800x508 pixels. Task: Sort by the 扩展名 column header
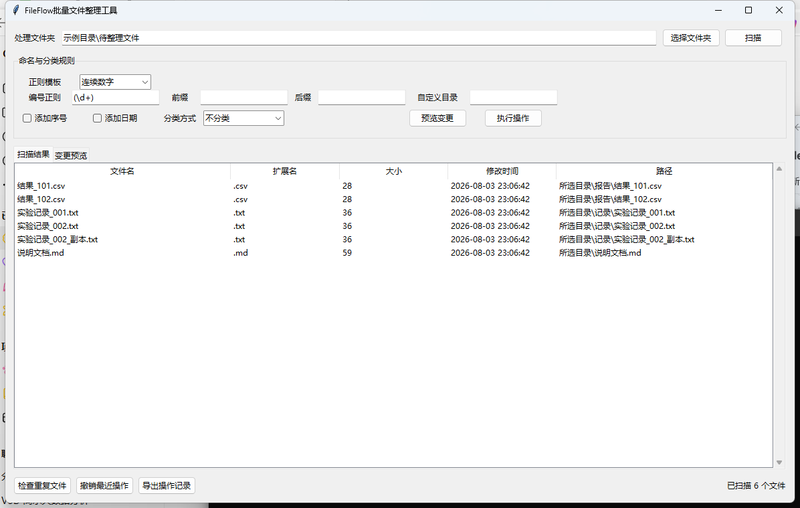click(x=285, y=171)
